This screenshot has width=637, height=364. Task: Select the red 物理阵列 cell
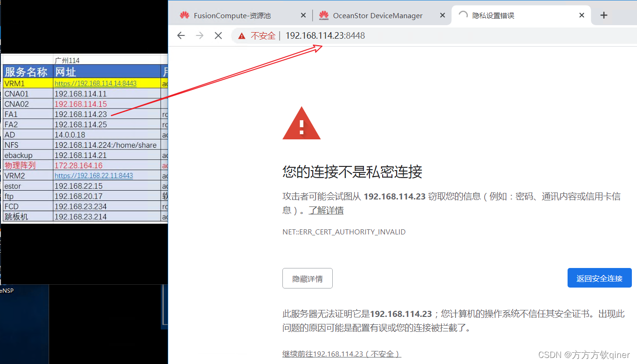(27, 165)
